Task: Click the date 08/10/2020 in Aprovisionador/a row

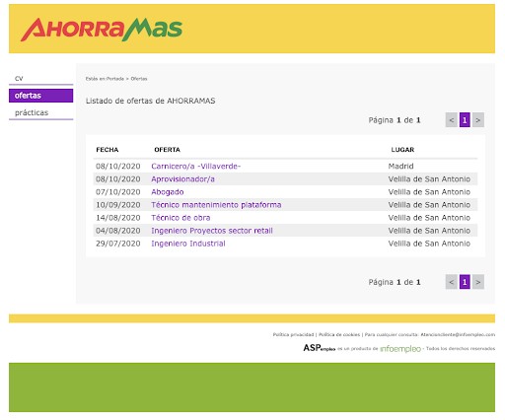Action: point(118,179)
